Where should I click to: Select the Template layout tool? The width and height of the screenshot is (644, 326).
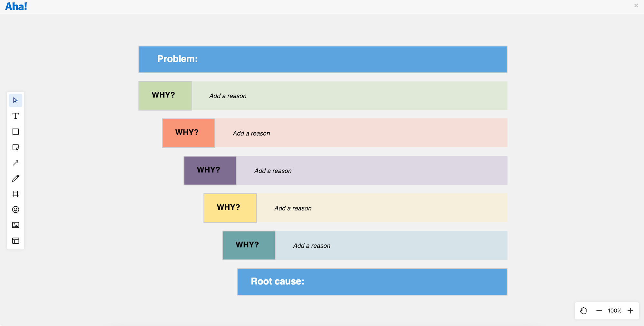(15, 240)
